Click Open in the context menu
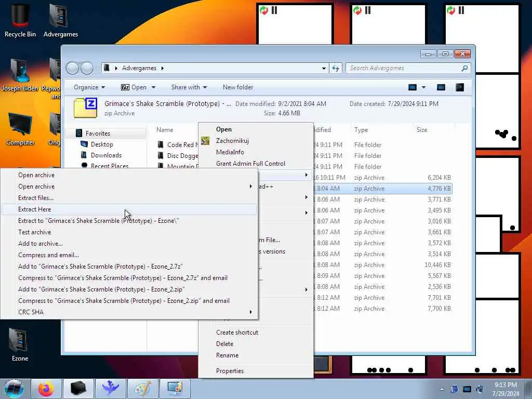Screen dimensions: 532x399 click(256, 129)
